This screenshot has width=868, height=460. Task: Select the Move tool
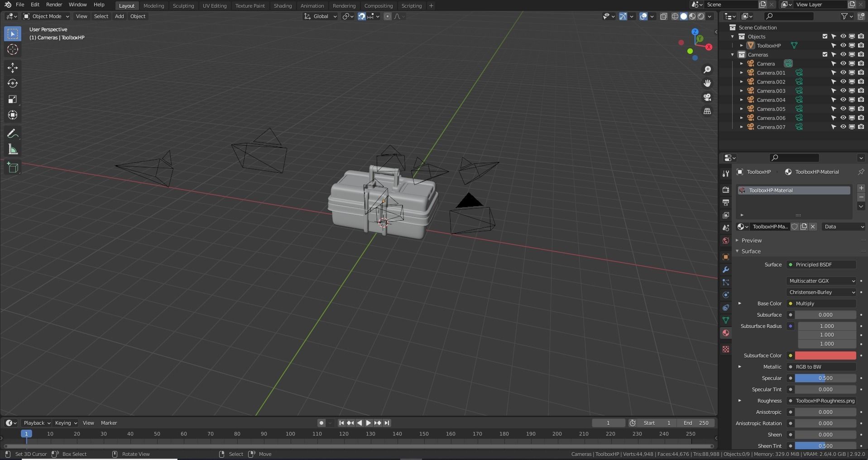click(x=13, y=67)
